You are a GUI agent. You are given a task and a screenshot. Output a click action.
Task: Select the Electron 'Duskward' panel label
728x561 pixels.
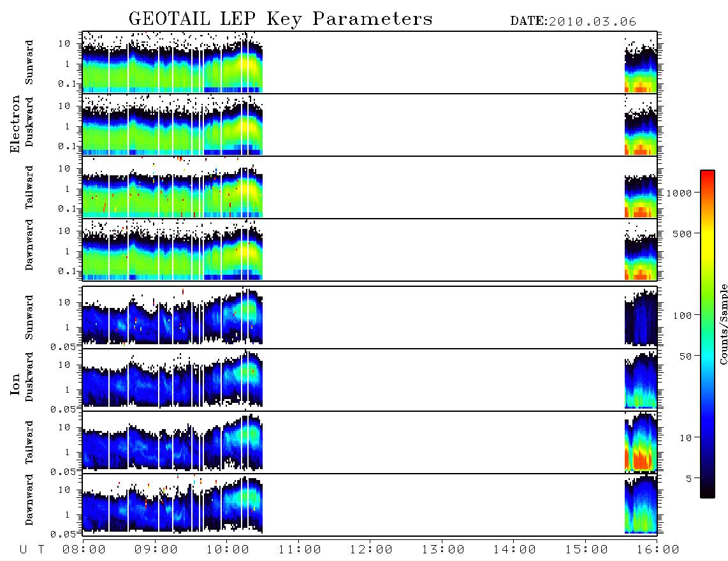29,122
